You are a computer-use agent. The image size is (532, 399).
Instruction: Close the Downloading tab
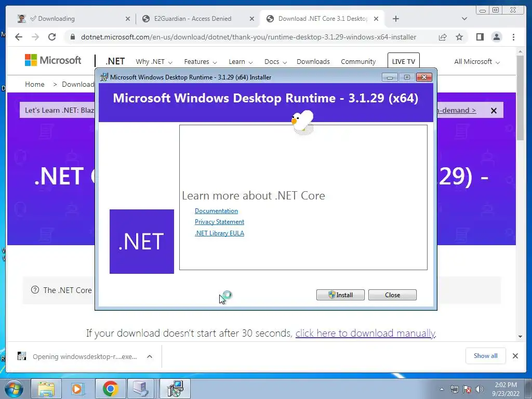pyautogui.click(x=128, y=19)
